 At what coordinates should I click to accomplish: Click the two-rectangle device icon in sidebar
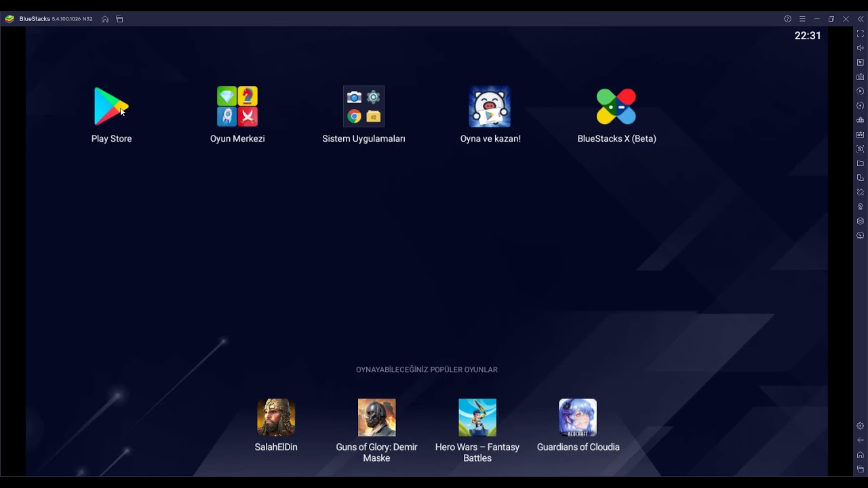(861, 178)
